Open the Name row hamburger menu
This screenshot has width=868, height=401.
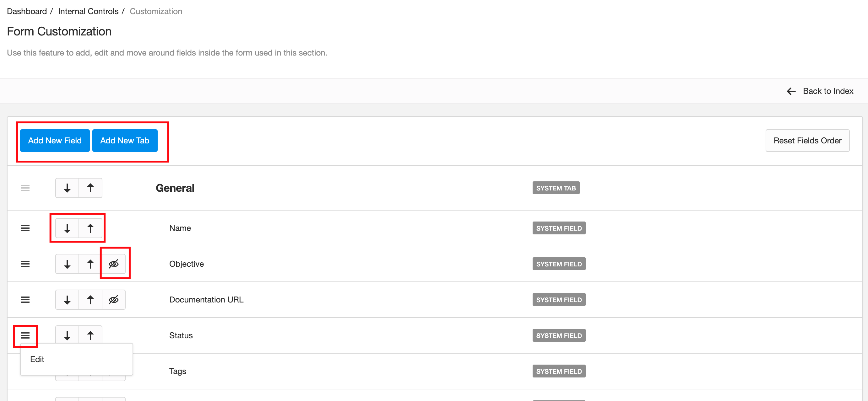(x=25, y=228)
